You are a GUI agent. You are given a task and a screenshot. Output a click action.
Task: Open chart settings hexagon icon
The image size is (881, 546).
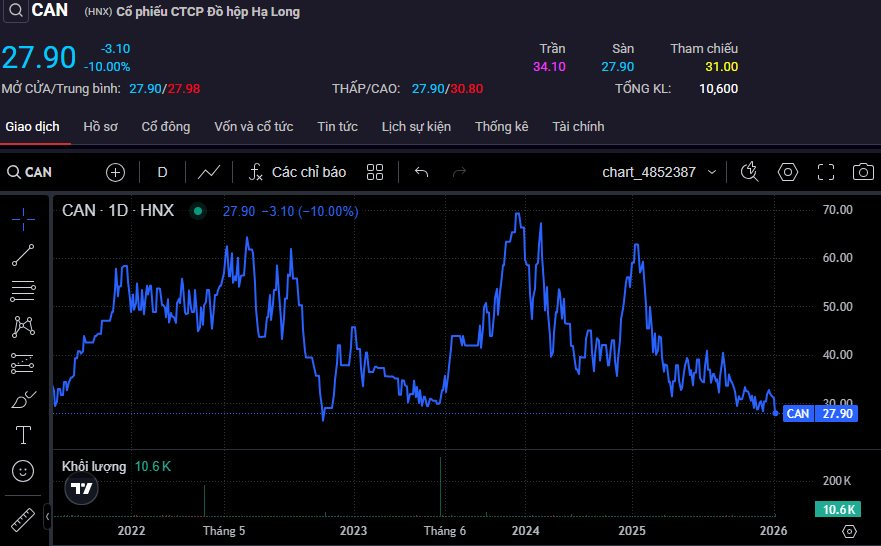click(x=788, y=172)
